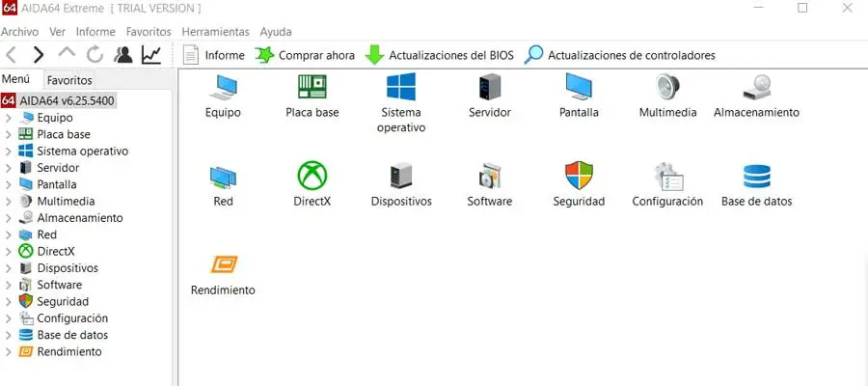Expand the Pantalla tree node
Viewport: 868px width, 386px height.
[9, 184]
